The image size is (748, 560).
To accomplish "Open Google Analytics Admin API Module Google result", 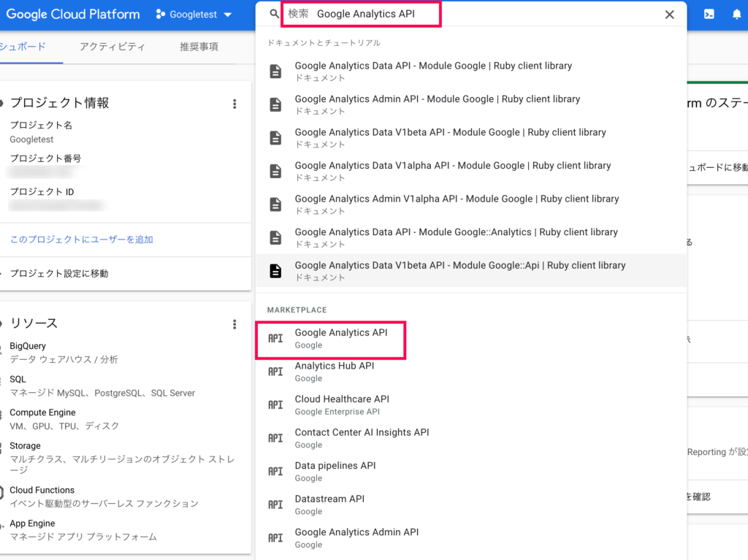I will pos(471,105).
